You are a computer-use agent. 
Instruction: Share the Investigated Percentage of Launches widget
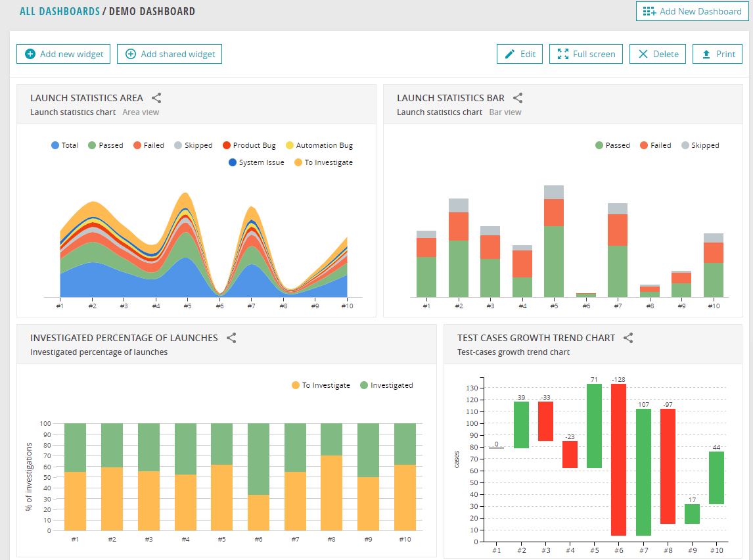231,338
